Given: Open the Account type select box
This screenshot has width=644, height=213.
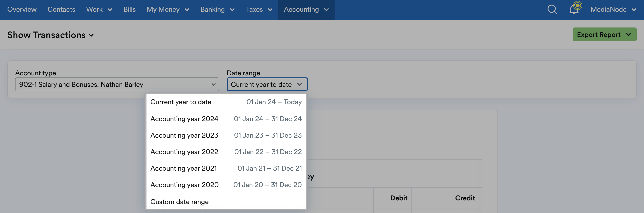Looking at the screenshot, I should click(x=117, y=84).
